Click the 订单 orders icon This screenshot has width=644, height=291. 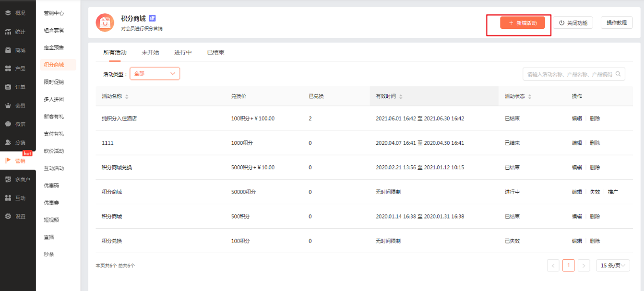[8, 87]
